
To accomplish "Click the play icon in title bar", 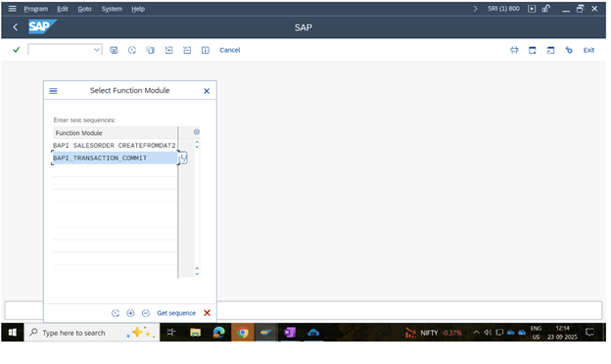I will (532, 9).
